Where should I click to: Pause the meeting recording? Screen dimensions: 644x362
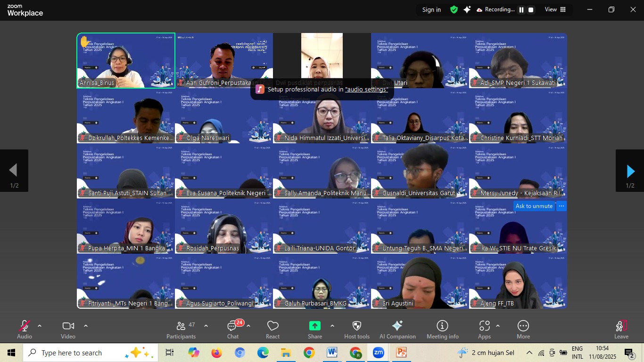521,10
